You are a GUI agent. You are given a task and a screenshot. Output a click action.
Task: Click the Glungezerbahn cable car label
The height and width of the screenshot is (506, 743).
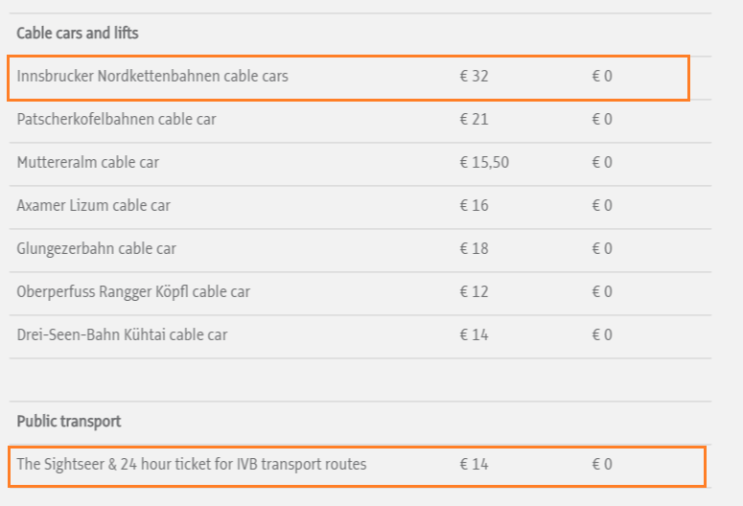96,248
